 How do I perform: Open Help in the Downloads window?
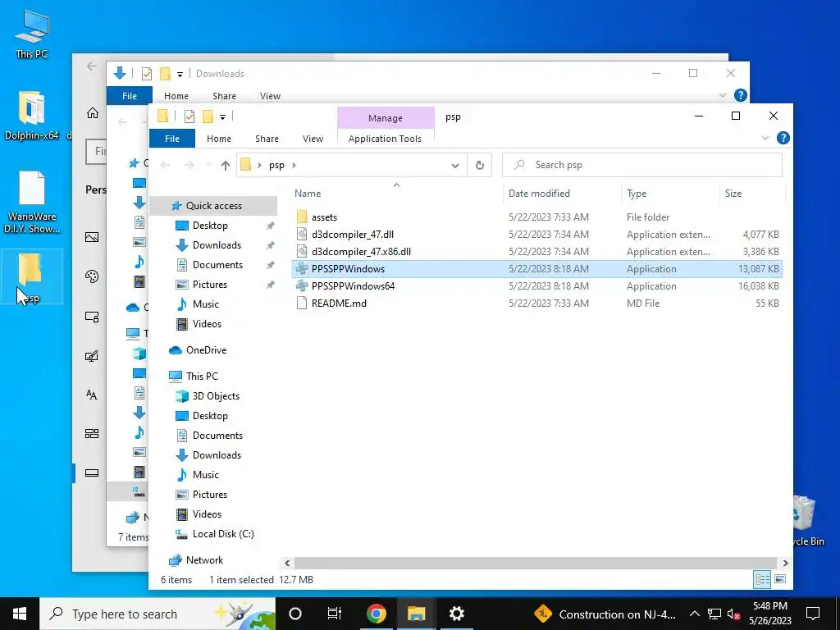741,95
